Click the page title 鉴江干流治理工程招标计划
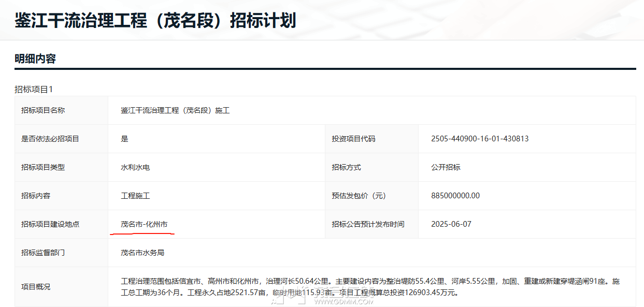This screenshot has height=307, width=644. pyautogui.click(x=155, y=21)
